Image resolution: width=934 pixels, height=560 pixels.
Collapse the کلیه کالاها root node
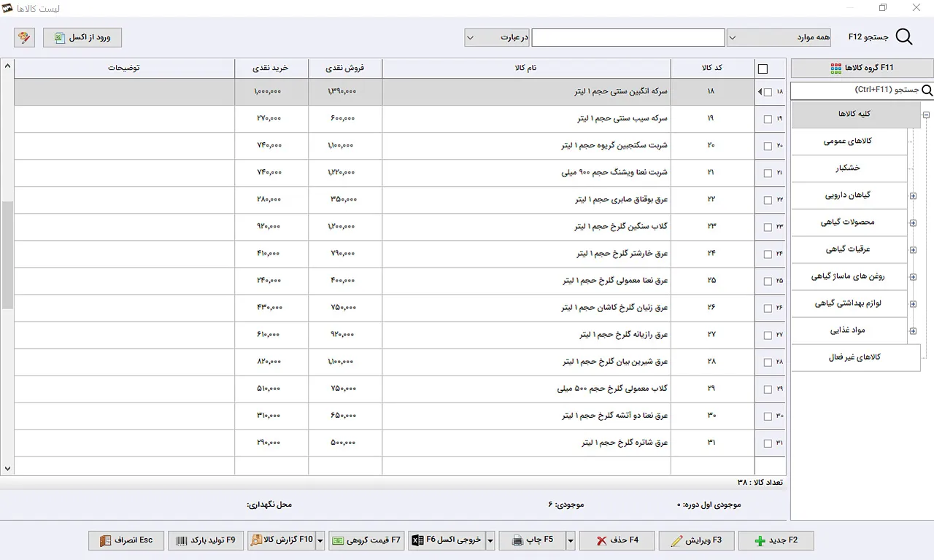[926, 114]
